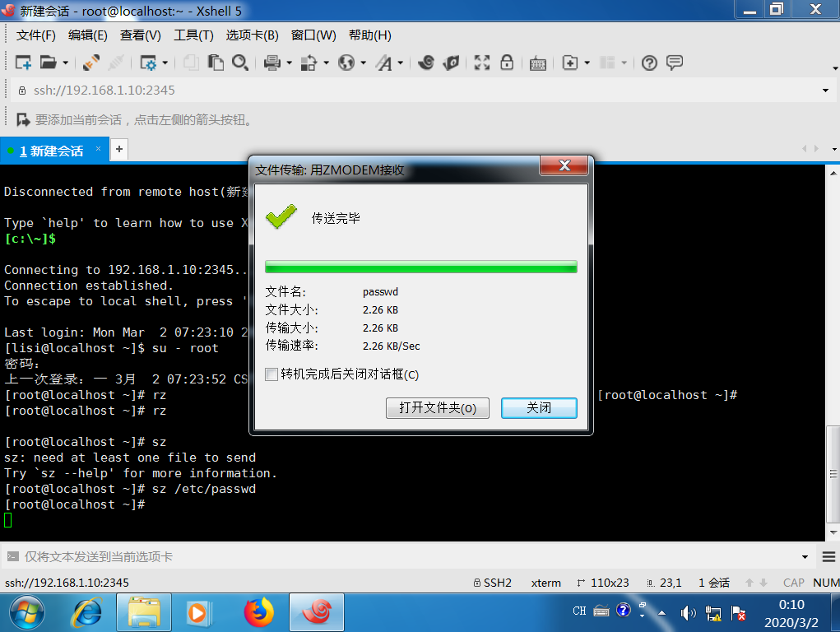Open the Windows Start button
Screen dimensions: 840x632
(x=27, y=612)
